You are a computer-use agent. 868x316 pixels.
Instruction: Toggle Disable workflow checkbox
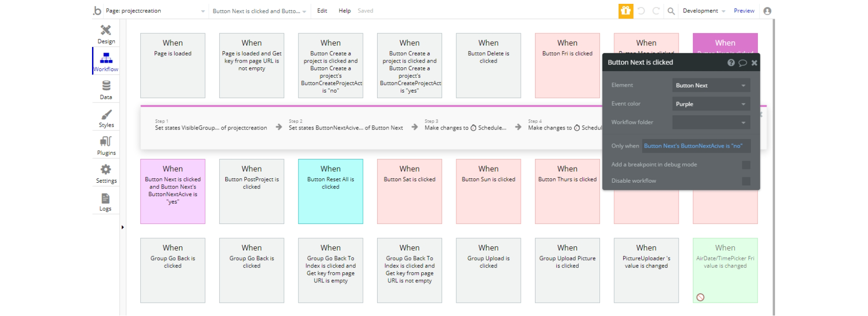pyautogui.click(x=746, y=181)
